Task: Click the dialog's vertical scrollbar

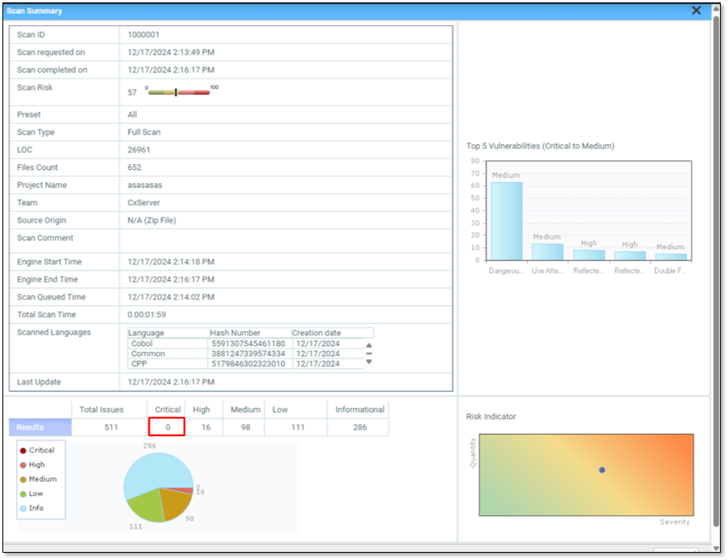Action: [716, 243]
